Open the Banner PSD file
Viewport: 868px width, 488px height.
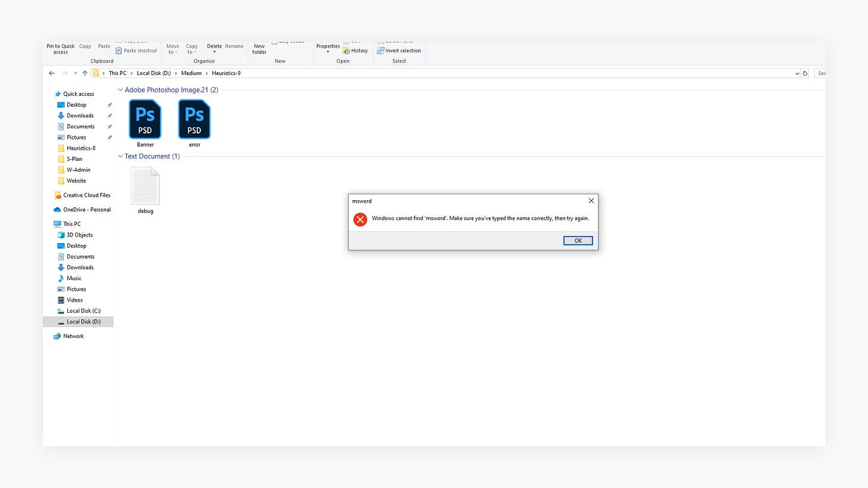[x=145, y=119]
